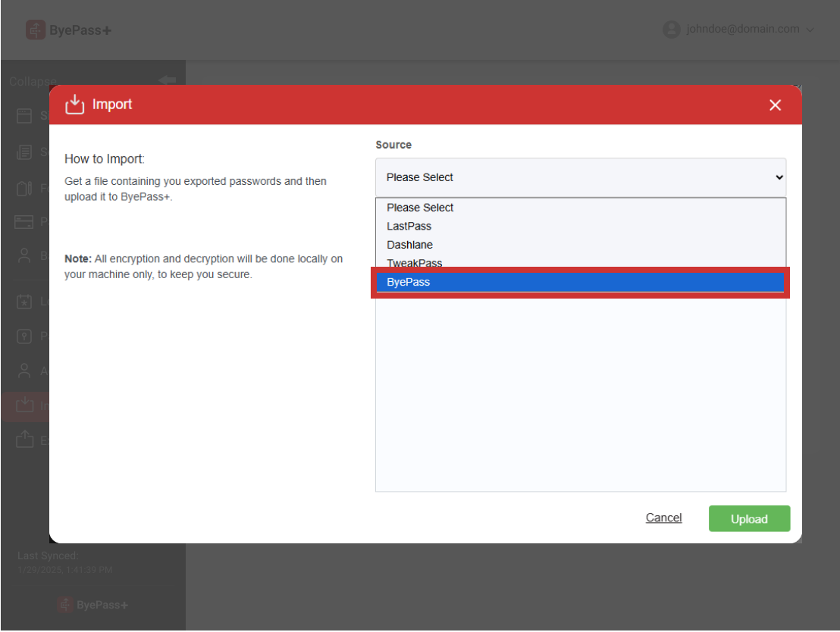Click the Note about local encryption
840x632 pixels.
click(204, 266)
